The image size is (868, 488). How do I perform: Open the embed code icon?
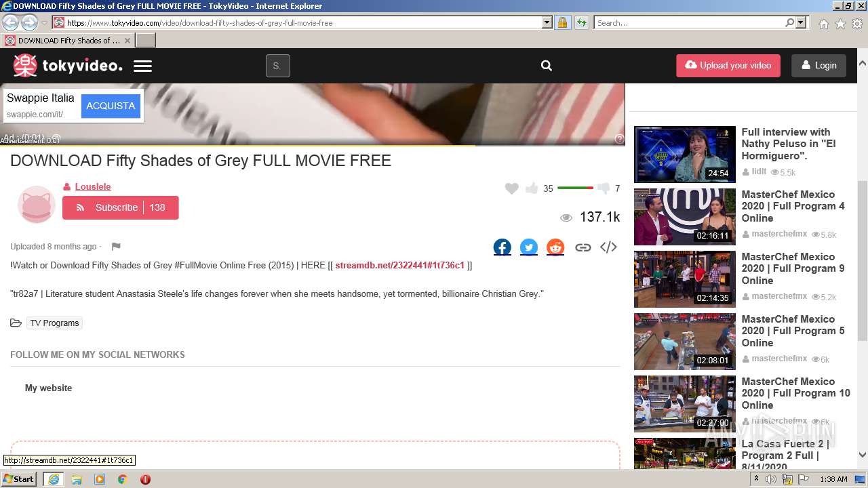pos(608,247)
